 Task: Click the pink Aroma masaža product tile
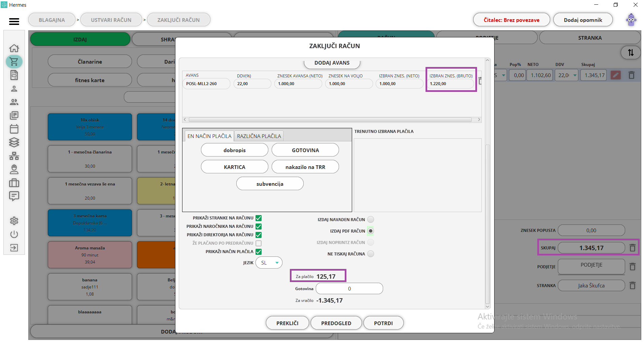coord(90,255)
